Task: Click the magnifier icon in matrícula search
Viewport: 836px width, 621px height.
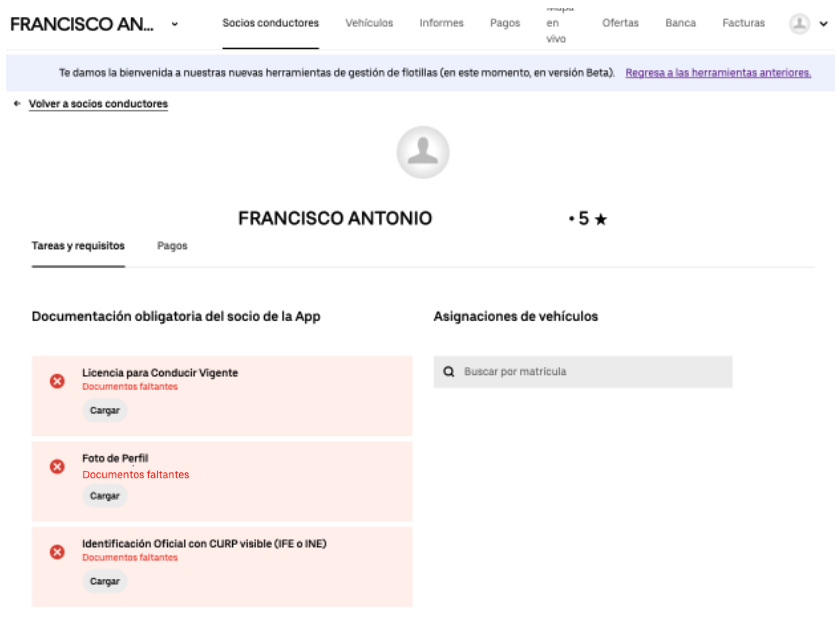Action: (449, 372)
